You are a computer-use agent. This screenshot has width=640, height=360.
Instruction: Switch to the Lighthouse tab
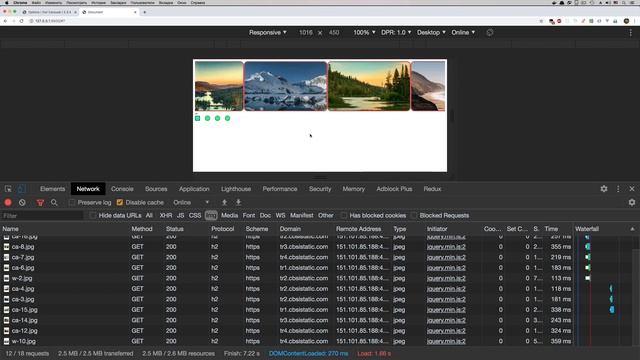[x=236, y=189]
